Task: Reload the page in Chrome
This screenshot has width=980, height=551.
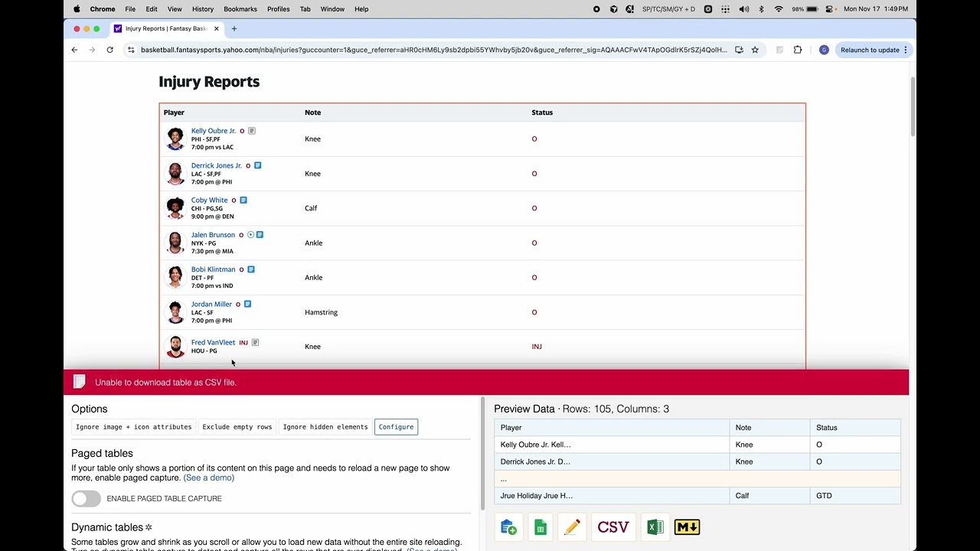Action: tap(109, 50)
